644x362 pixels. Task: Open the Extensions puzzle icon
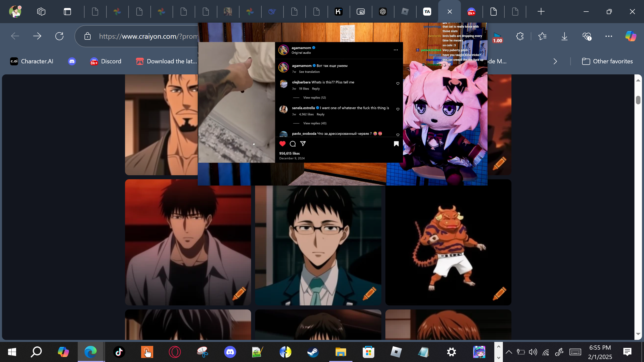pyautogui.click(x=520, y=36)
